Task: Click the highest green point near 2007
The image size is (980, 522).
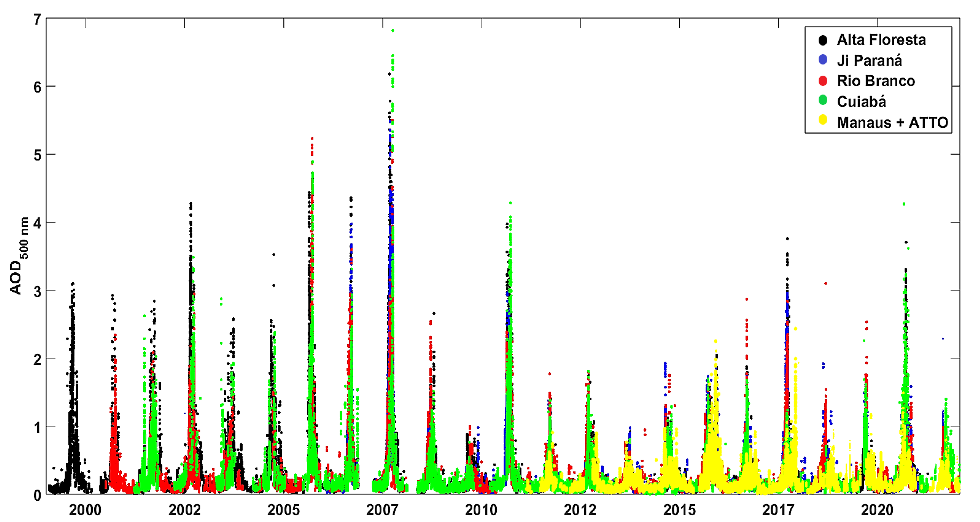Action: 393,30
